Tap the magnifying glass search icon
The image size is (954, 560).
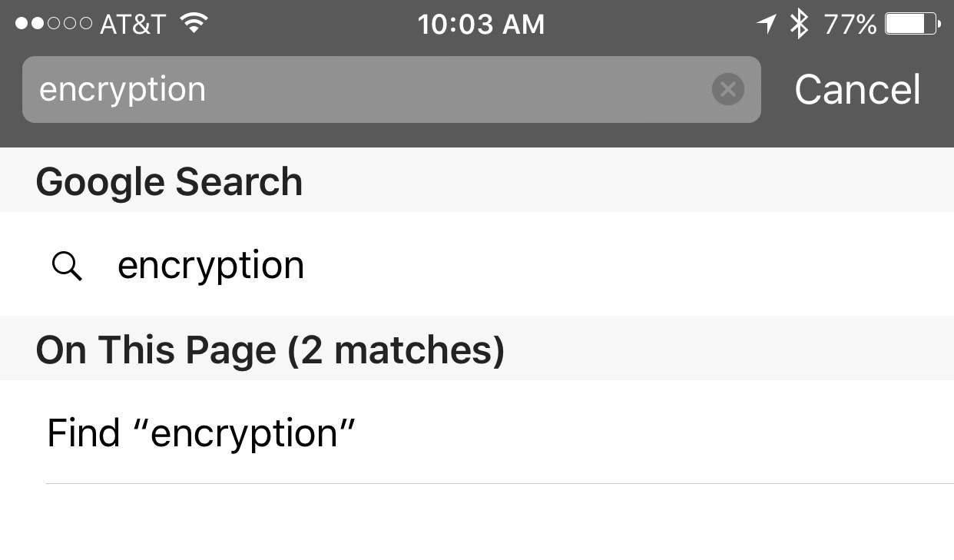[x=67, y=266]
